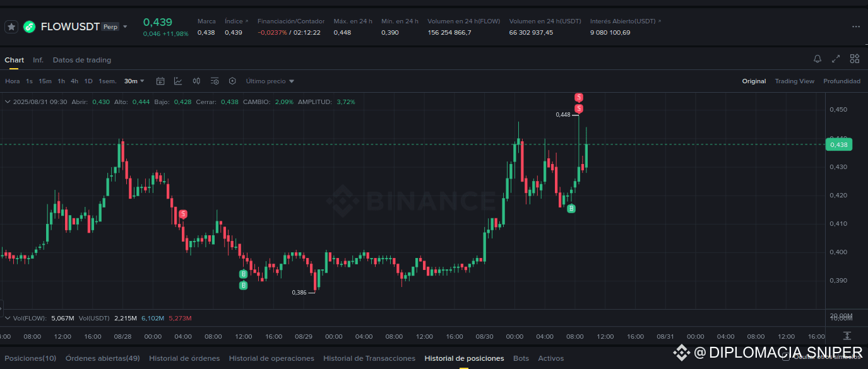The image size is (868, 369).
Task: Switch to Profundidad depth view
Action: click(x=842, y=81)
